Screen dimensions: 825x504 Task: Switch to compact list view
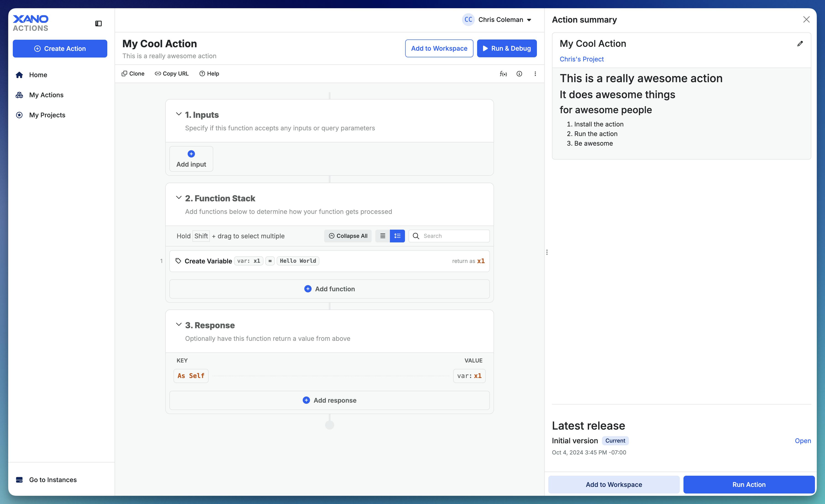click(382, 236)
